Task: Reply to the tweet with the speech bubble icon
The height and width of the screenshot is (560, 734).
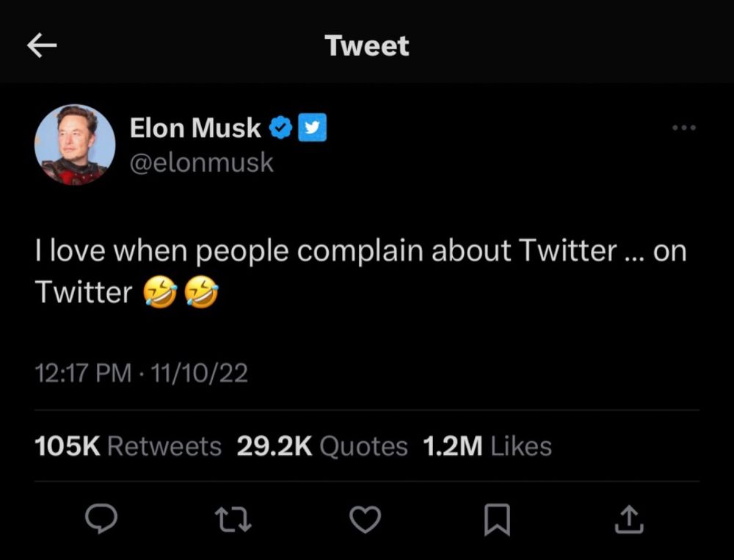Action: (101, 520)
